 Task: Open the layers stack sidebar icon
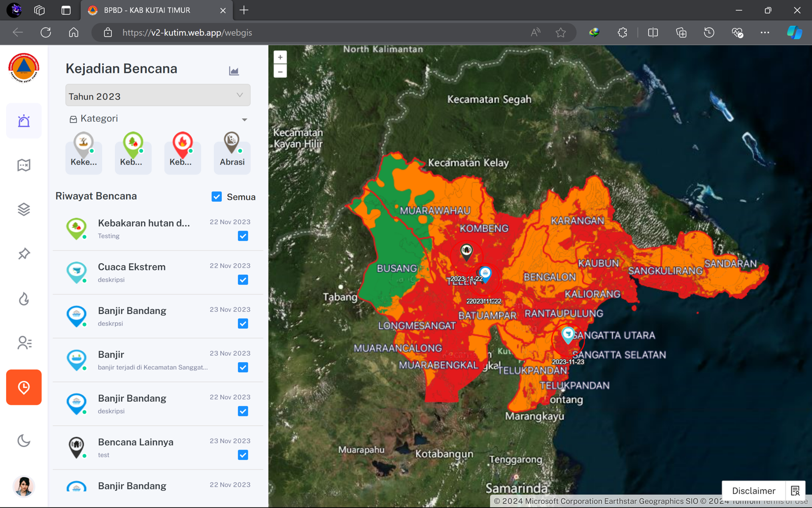[24, 209]
